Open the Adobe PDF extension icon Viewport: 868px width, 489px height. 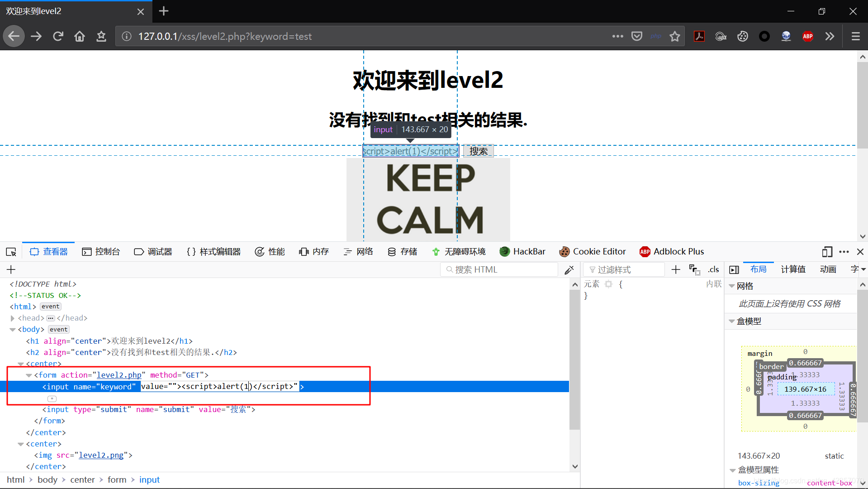point(699,36)
